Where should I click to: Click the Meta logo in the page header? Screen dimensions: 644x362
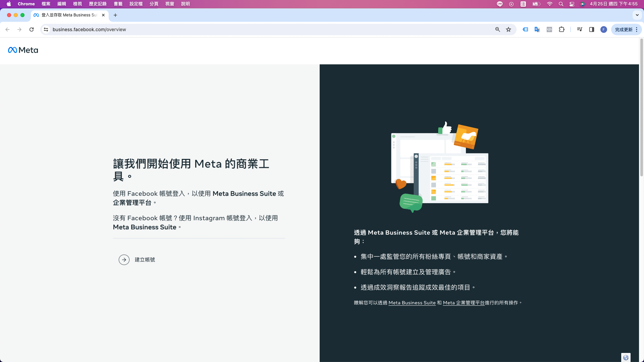point(23,50)
